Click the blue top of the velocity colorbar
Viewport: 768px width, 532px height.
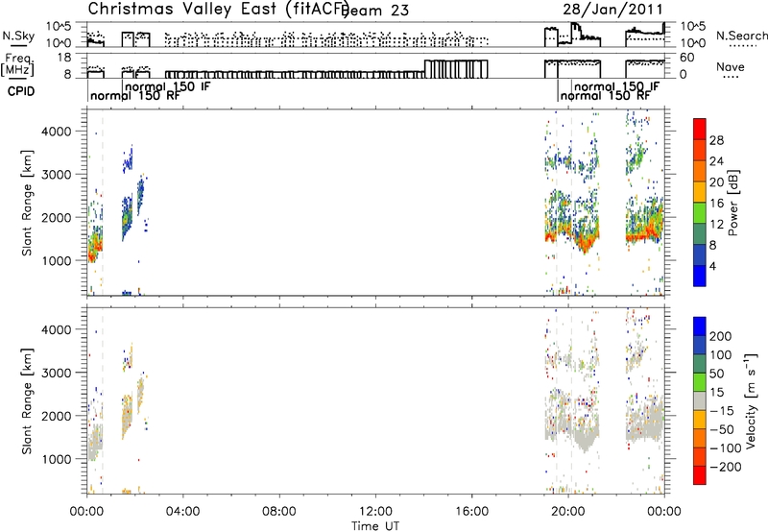tap(700, 326)
